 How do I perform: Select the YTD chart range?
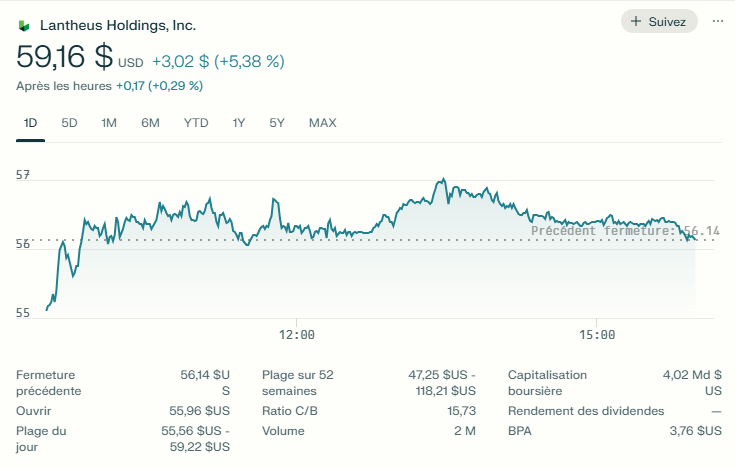tap(196, 123)
